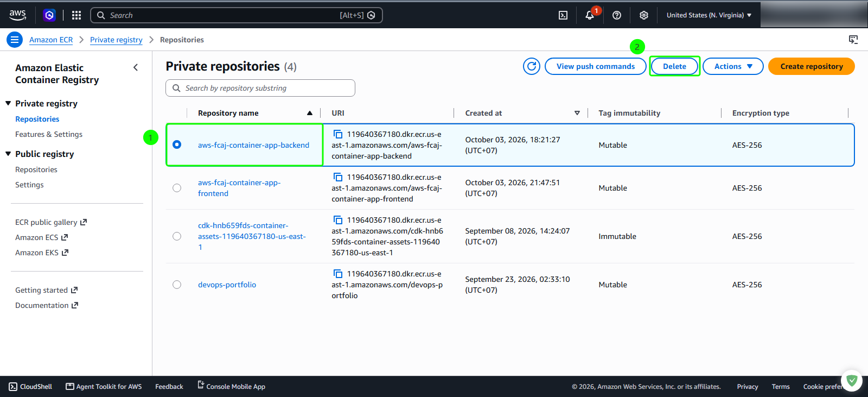
Task: Open the devops-portfolio repository link
Action: pos(227,285)
